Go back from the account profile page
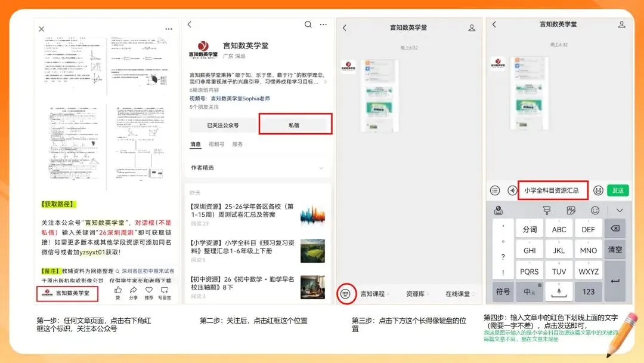 coord(190,24)
